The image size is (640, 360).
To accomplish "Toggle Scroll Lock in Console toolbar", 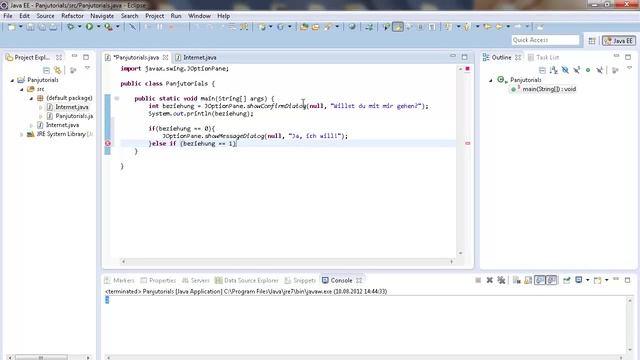I will [528, 280].
